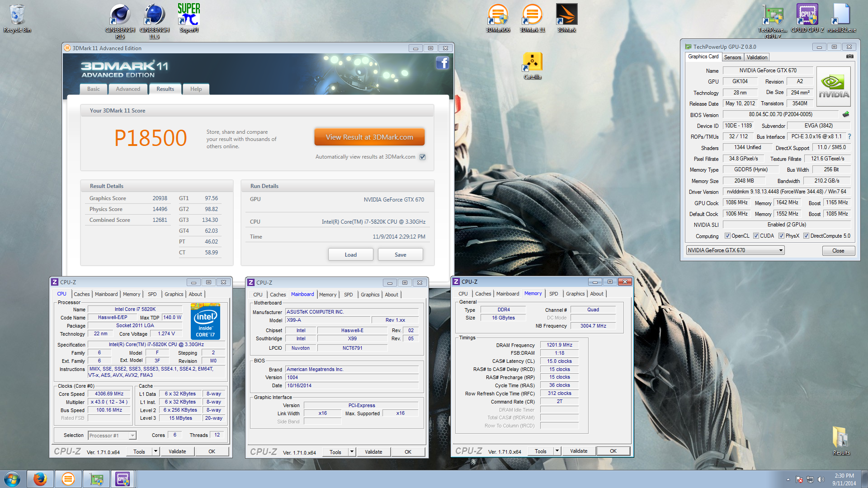The height and width of the screenshot is (488, 868).
Task: Open the 3DMark desktop shortcut
Action: [x=566, y=18]
